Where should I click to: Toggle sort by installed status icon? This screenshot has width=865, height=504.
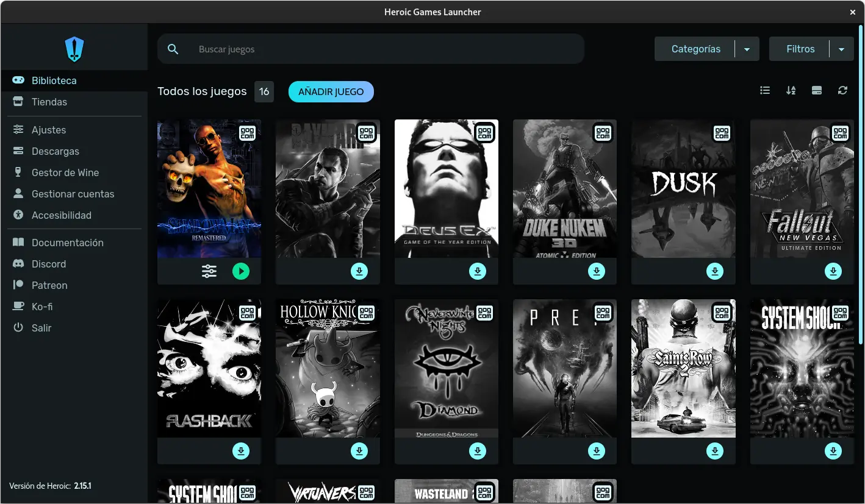pyautogui.click(x=817, y=90)
